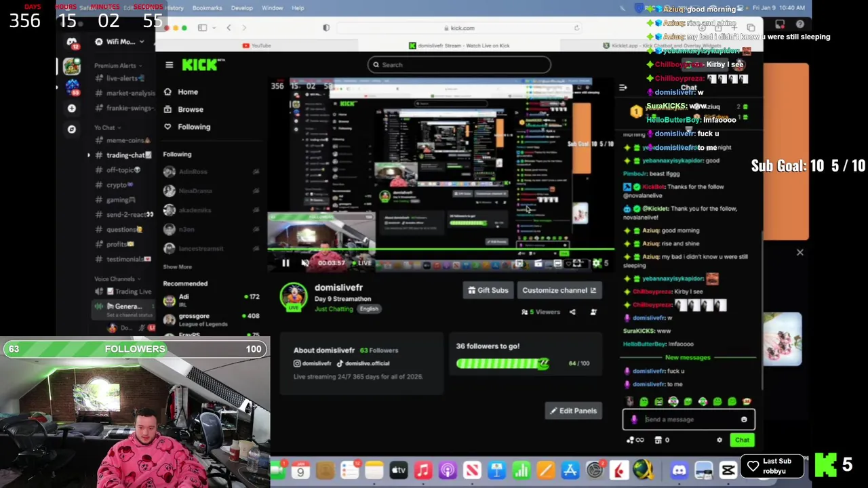Switch to Kicklet.app browser tab
The image size is (868, 488).
coord(661,45)
